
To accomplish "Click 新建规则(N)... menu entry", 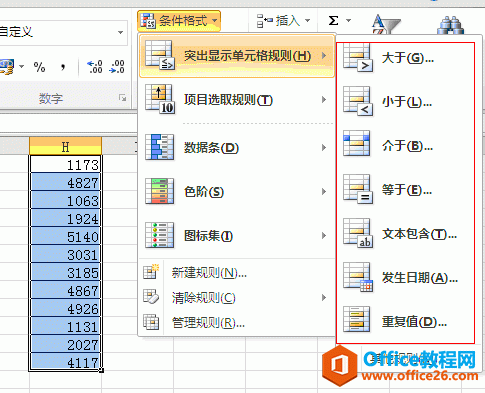I will point(237,273).
